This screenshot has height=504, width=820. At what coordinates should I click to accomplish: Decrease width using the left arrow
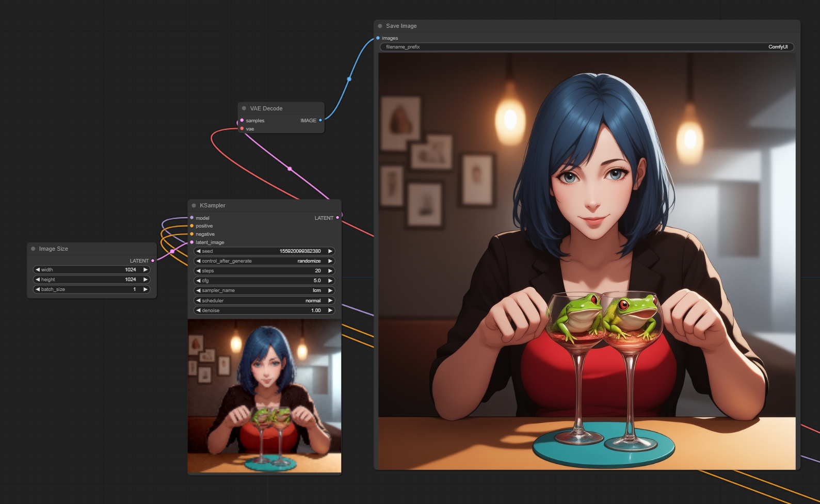[x=37, y=270]
